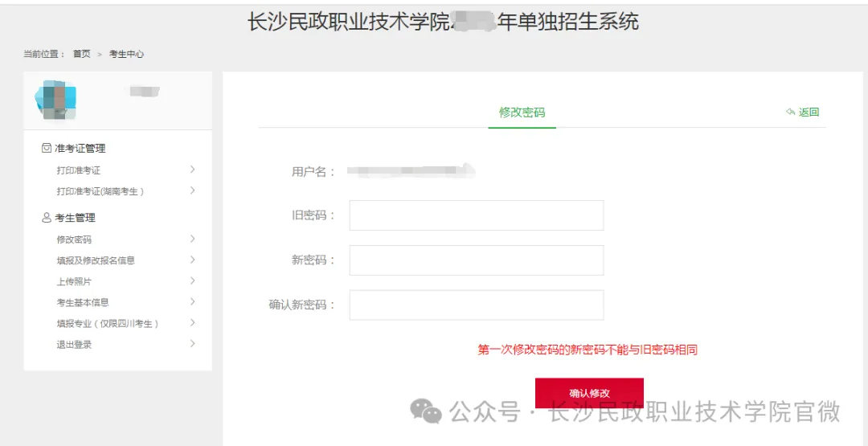Viewport: 868px width, 446px height.
Task: Click the 考生管理 person icon
Action: click(46, 218)
